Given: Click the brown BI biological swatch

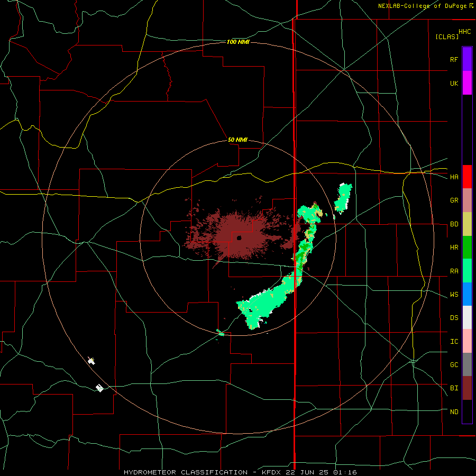Looking at the screenshot, I should point(467,388).
